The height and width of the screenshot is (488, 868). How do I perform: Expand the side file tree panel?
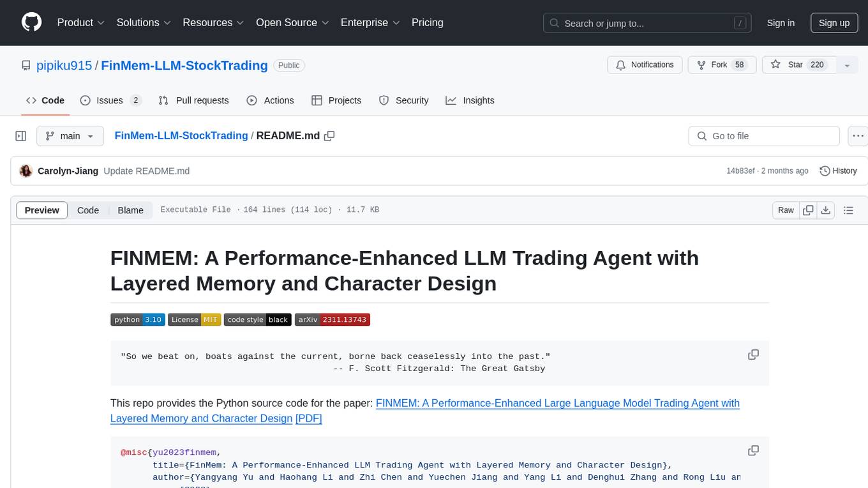[x=21, y=136]
